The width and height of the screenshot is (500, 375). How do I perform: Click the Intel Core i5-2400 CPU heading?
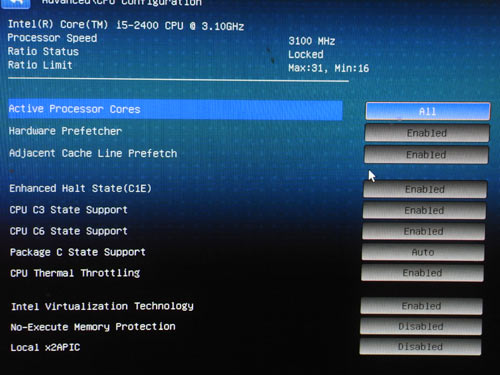click(x=126, y=25)
